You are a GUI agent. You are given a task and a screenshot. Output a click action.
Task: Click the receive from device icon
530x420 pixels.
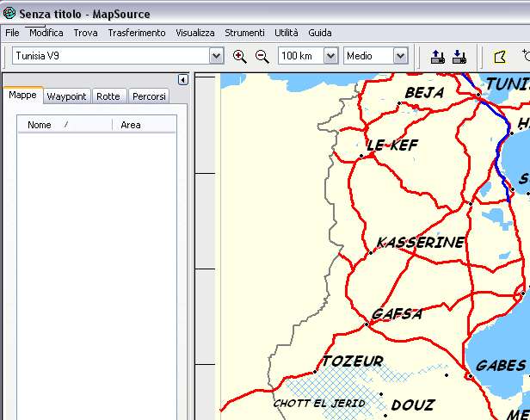(x=459, y=57)
